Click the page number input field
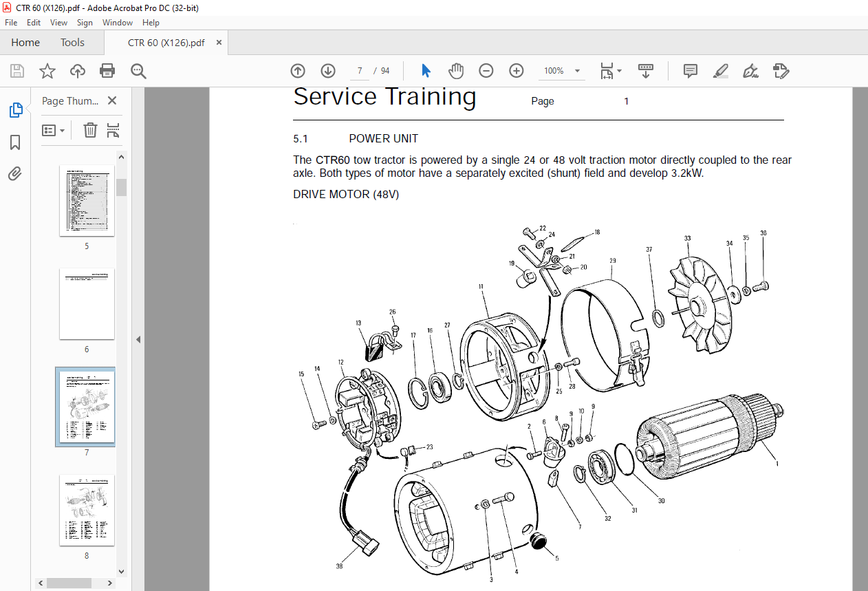The image size is (868, 591). [359, 71]
